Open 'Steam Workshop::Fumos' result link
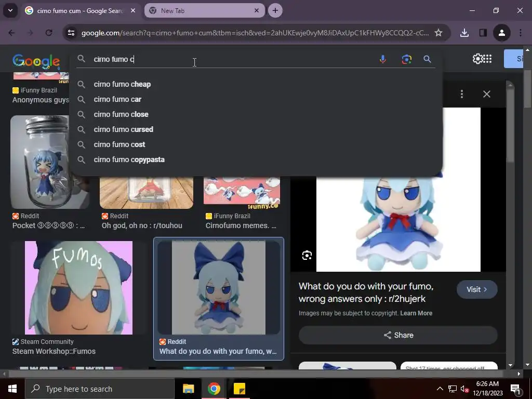Screen dimensions: 532x399 (x=54, y=351)
